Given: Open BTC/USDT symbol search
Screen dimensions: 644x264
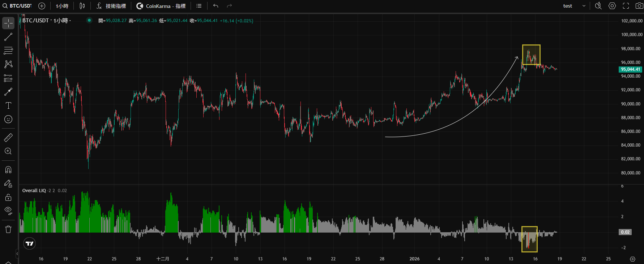Looking at the screenshot, I should (17, 6).
